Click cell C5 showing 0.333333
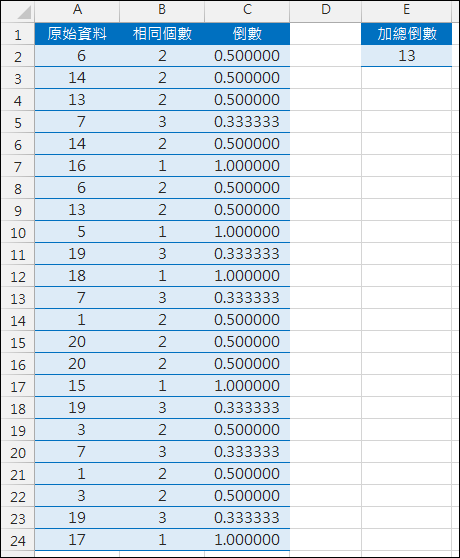This screenshot has height=558, width=460. coord(247,122)
